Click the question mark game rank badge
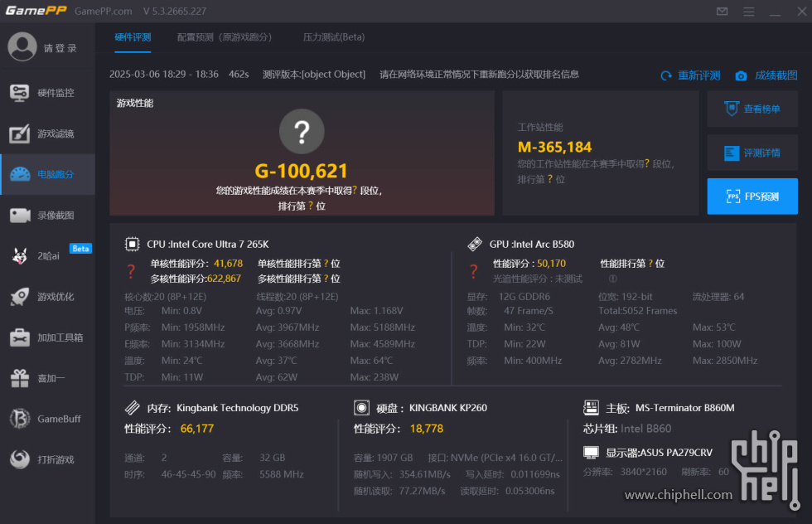The width and height of the screenshot is (812, 524). tap(302, 131)
